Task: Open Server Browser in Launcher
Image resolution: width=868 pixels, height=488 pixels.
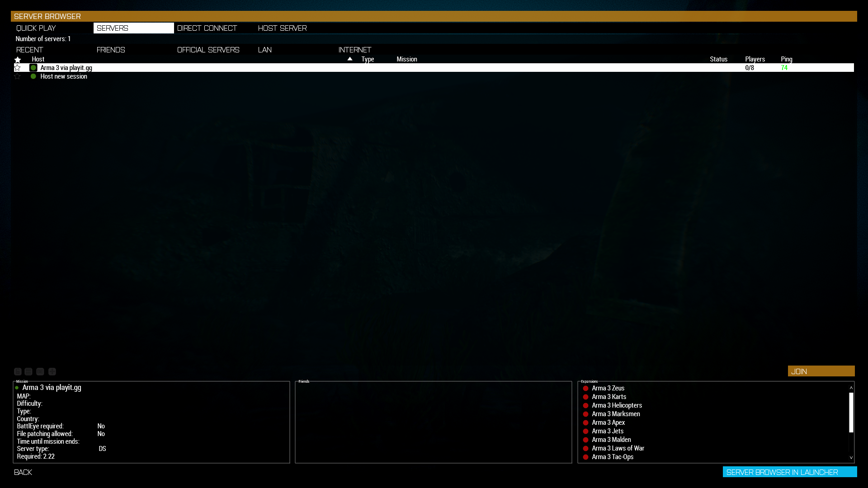Action: pyautogui.click(x=790, y=472)
